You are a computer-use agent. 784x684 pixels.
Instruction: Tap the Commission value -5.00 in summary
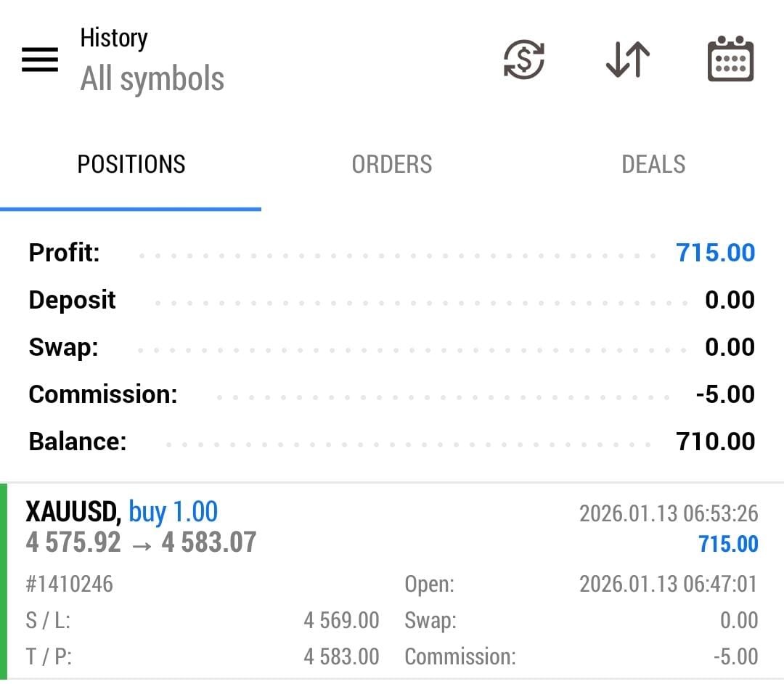(725, 394)
